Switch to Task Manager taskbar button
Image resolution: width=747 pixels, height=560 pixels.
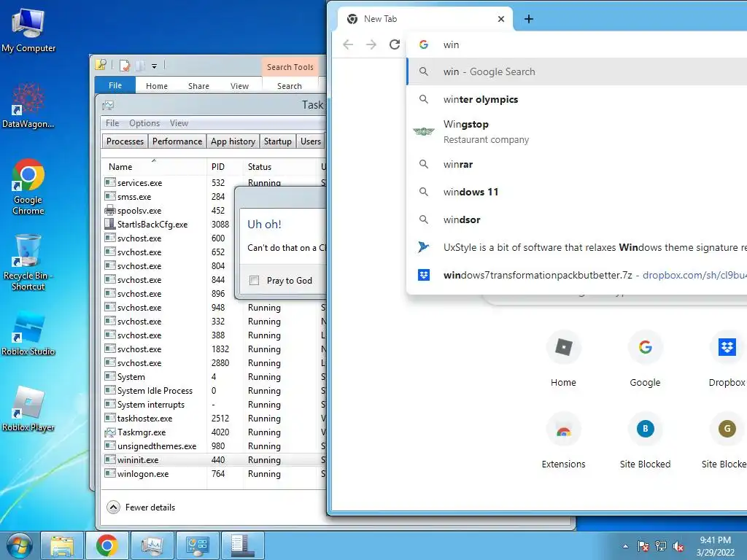[152, 545]
